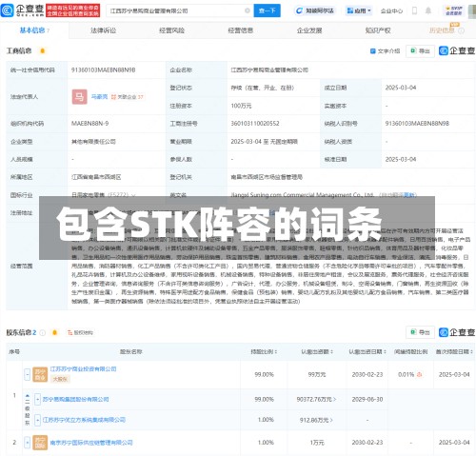Click the monitor bell beside 股东信息

(54, 332)
